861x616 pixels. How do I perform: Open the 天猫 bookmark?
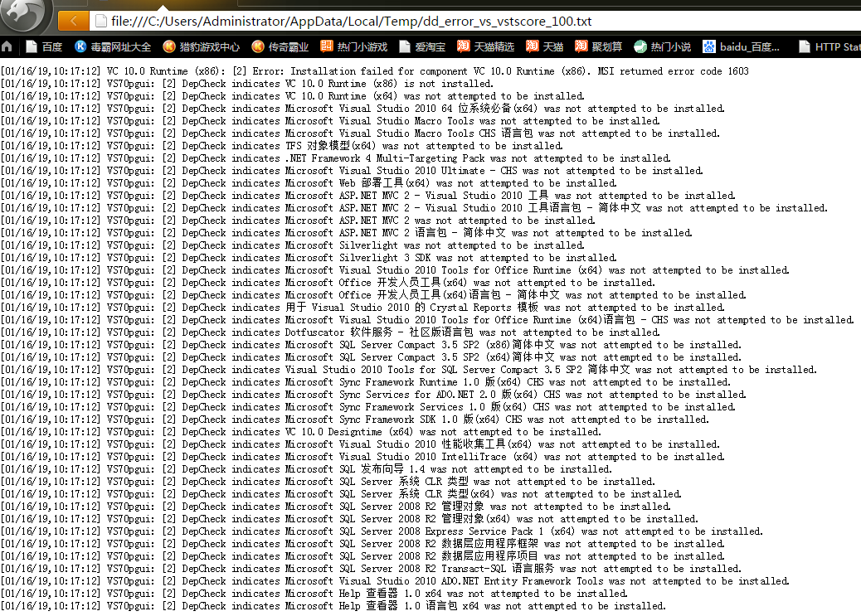[545, 46]
